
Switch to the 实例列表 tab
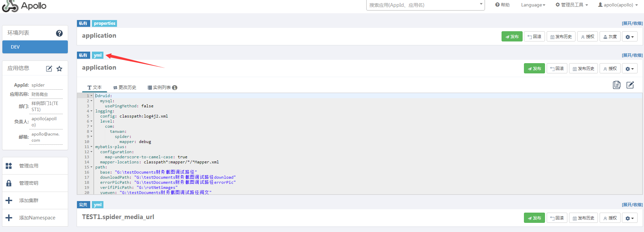pos(162,87)
